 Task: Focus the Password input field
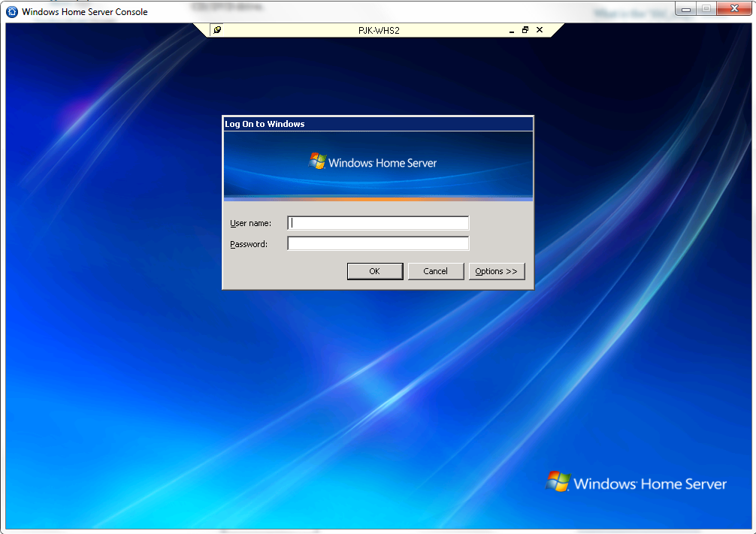pyautogui.click(x=378, y=243)
